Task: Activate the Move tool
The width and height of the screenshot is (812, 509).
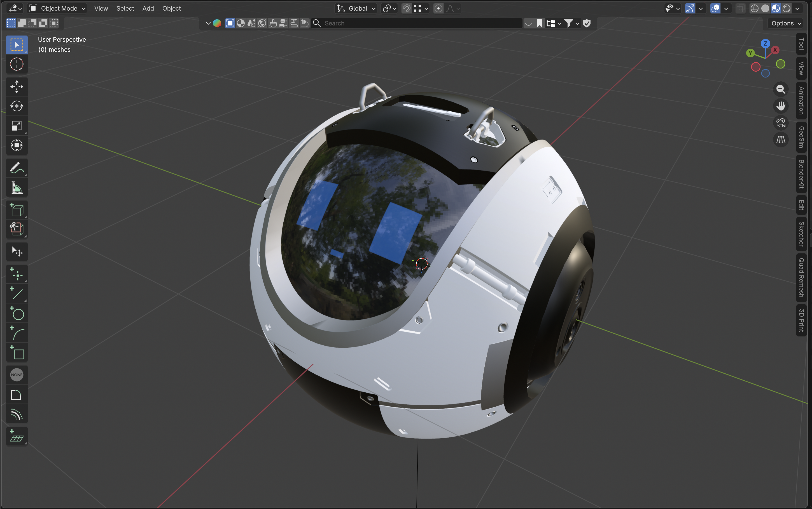Action: (17, 86)
